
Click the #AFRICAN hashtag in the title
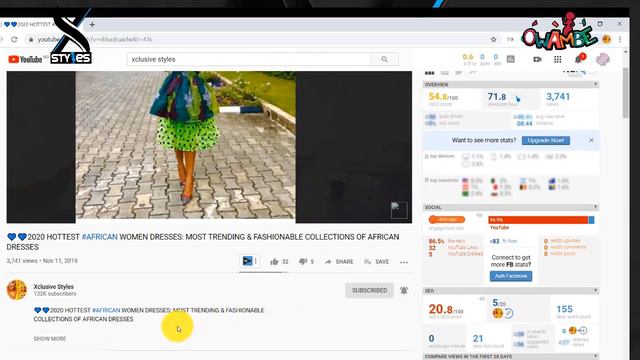click(x=99, y=237)
